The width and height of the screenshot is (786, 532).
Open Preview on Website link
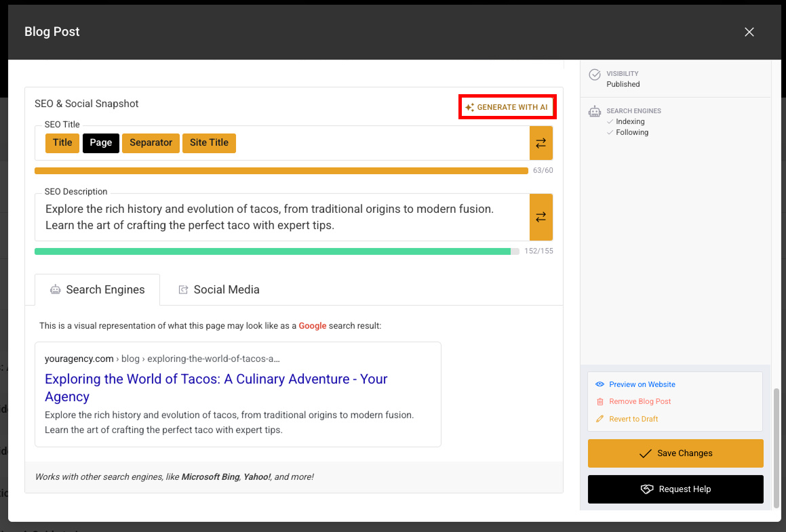[642, 384]
